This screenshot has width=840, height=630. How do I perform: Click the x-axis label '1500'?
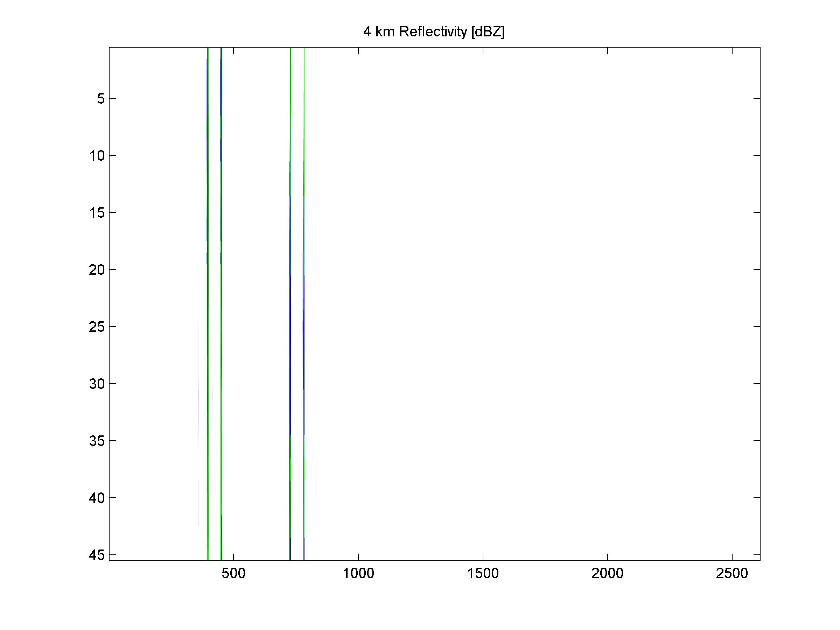tap(483, 573)
